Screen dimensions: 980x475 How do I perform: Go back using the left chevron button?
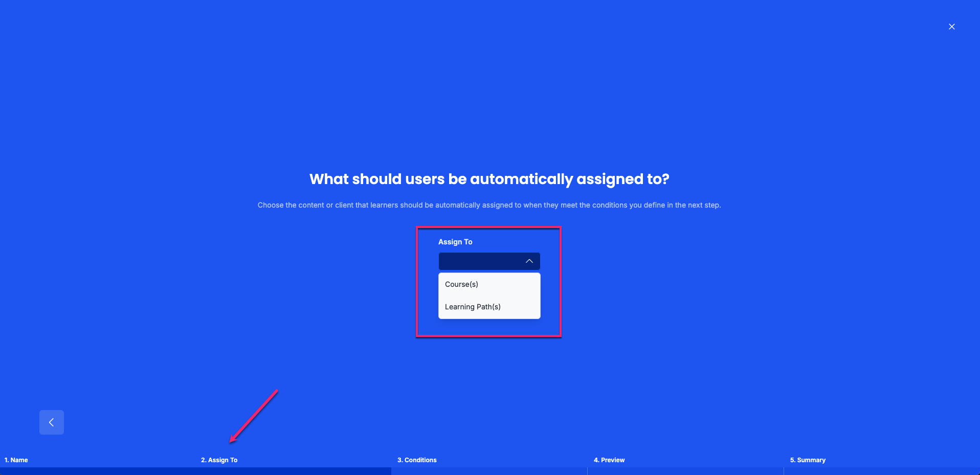(x=52, y=422)
